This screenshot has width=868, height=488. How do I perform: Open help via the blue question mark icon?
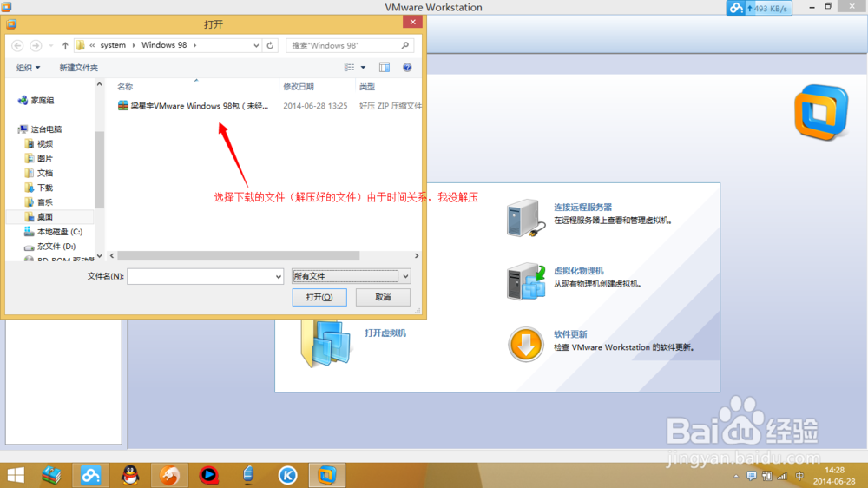(x=407, y=68)
